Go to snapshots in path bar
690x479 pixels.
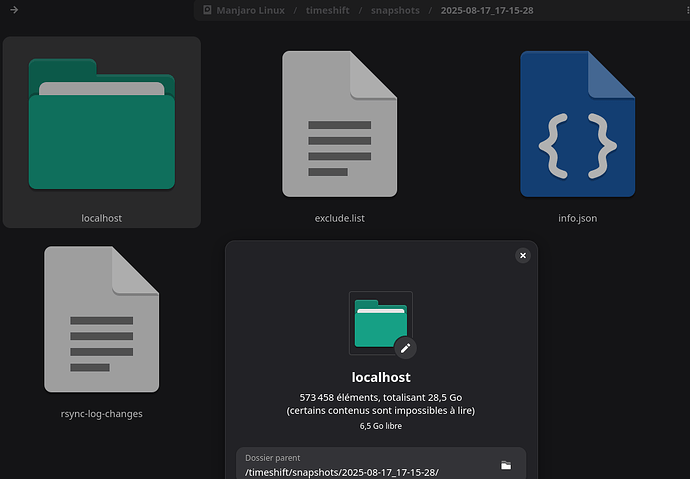tap(395, 10)
